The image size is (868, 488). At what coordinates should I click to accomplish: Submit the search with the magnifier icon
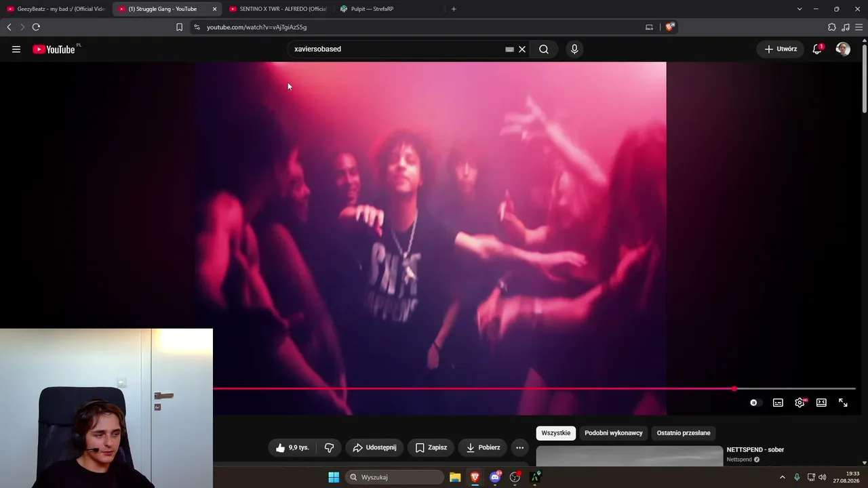tap(544, 49)
